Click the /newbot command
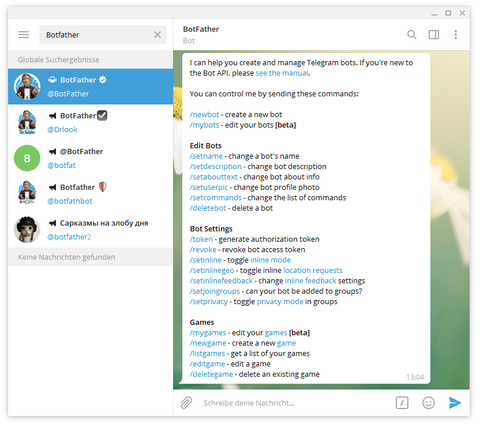Screen dimensions: 480x427 point(204,115)
